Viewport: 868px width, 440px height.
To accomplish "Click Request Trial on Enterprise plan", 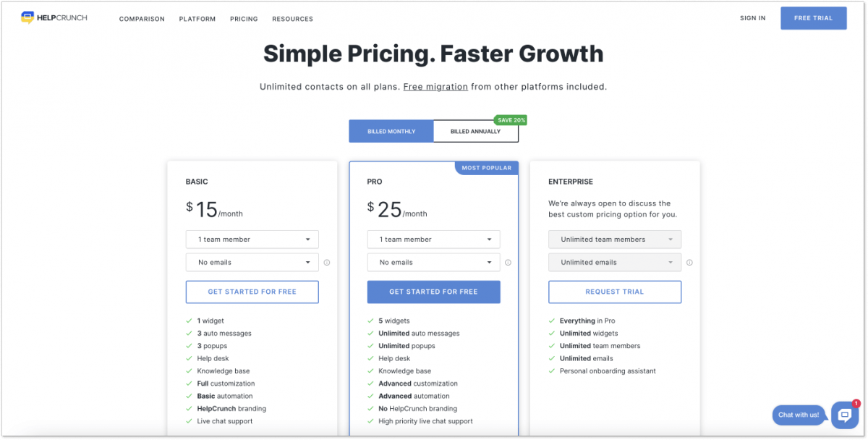I will [x=614, y=292].
